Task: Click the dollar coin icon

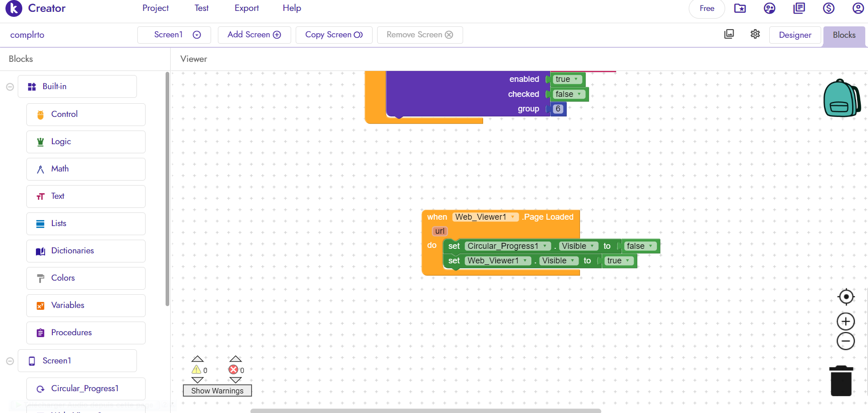Action: pyautogui.click(x=828, y=8)
